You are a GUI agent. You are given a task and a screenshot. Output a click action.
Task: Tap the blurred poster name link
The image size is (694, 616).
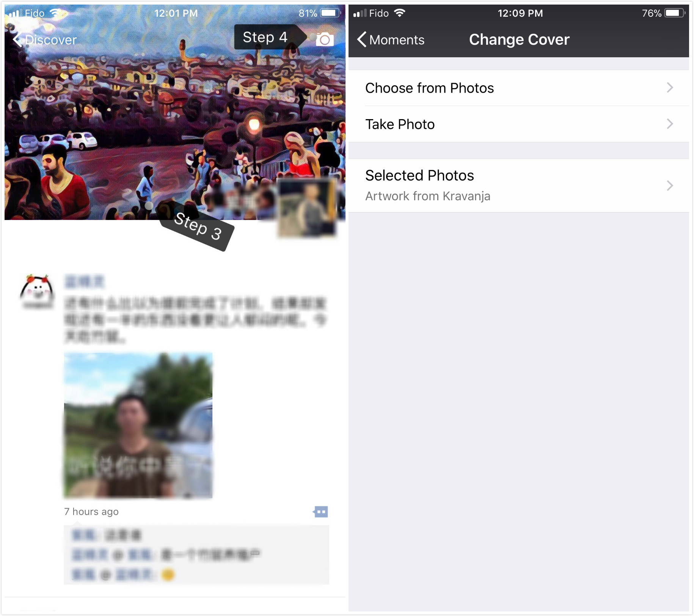84,281
